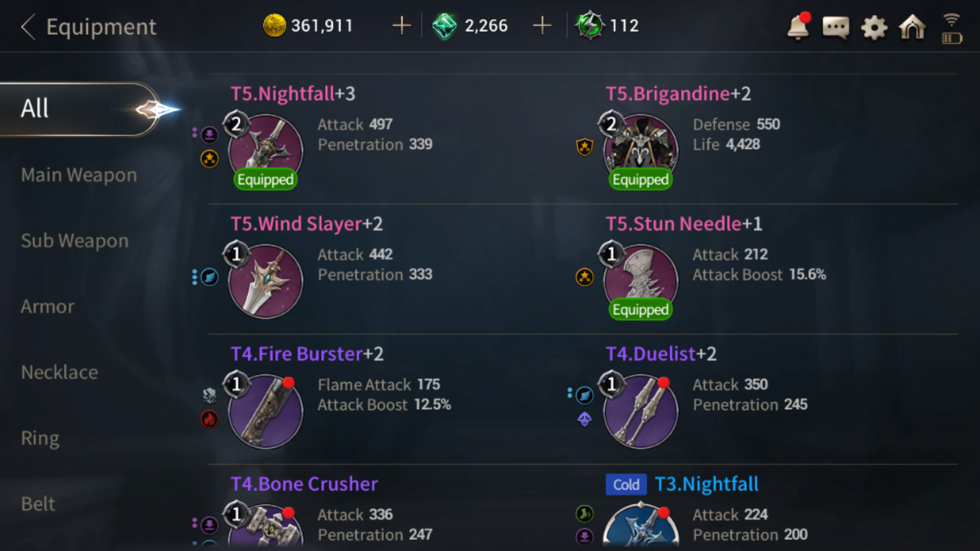Image resolution: width=980 pixels, height=551 pixels.
Task: Add gold using the plus button
Action: pyautogui.click(x=402, y=26)
